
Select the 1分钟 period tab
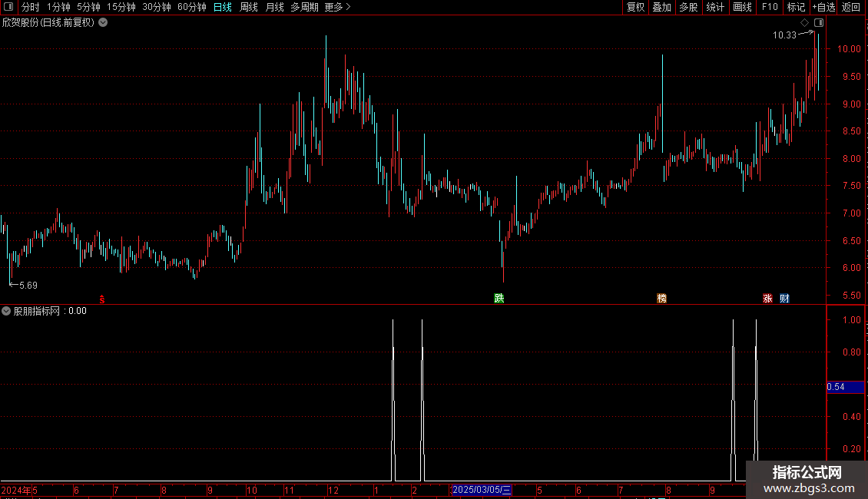[58, 7]
